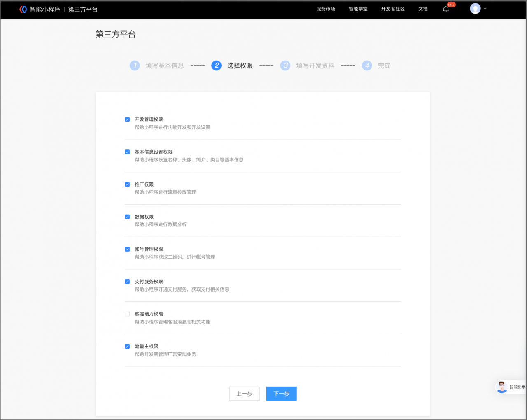Click 开发管理权限 label text
527x420 pixels.
pos(149,120)
